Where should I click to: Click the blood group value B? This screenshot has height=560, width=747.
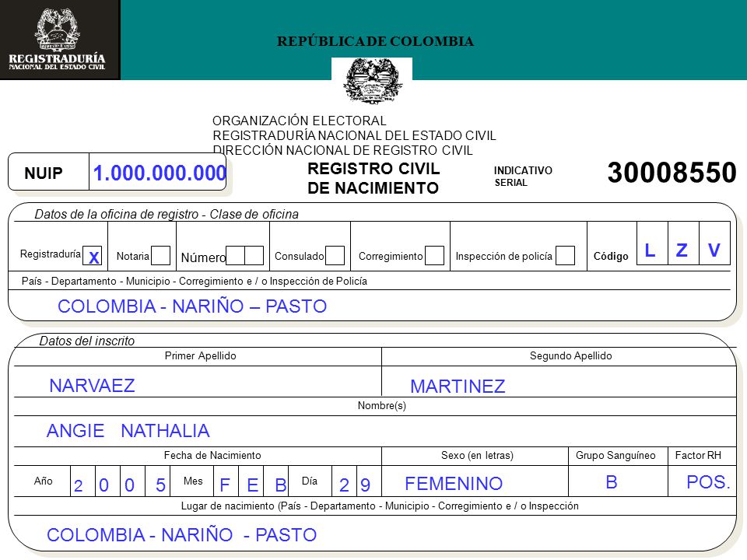tap(612, 482)
